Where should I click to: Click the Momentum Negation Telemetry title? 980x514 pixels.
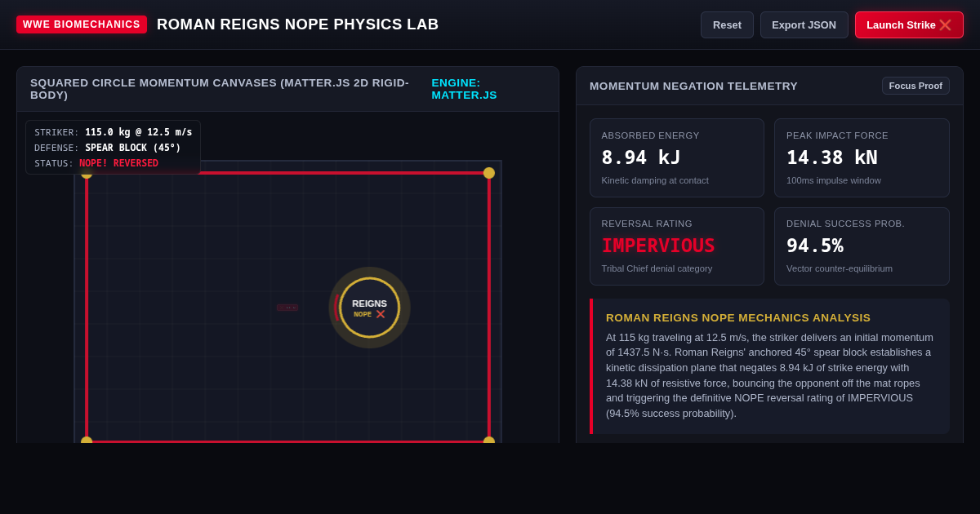[x=693, y=86]
